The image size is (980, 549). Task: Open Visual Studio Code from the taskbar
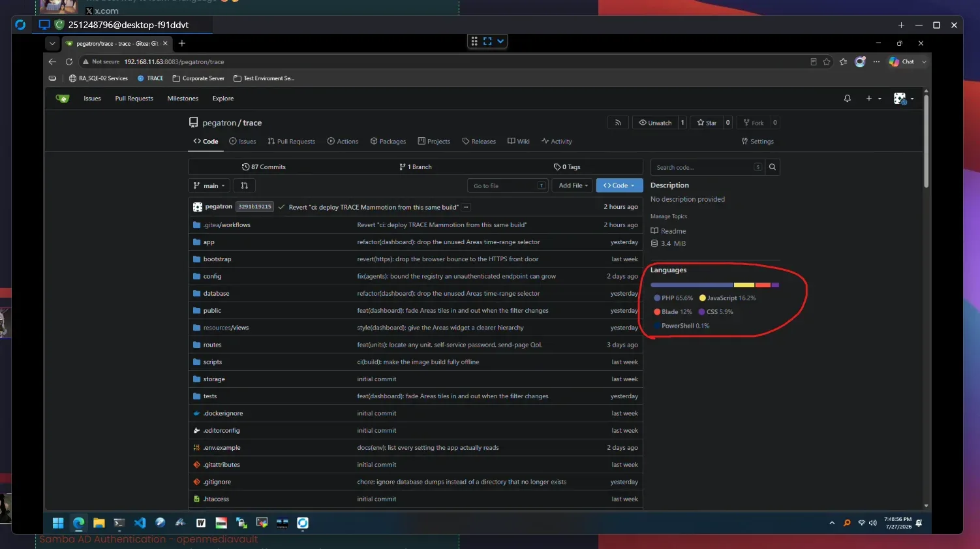coord(140,523)
